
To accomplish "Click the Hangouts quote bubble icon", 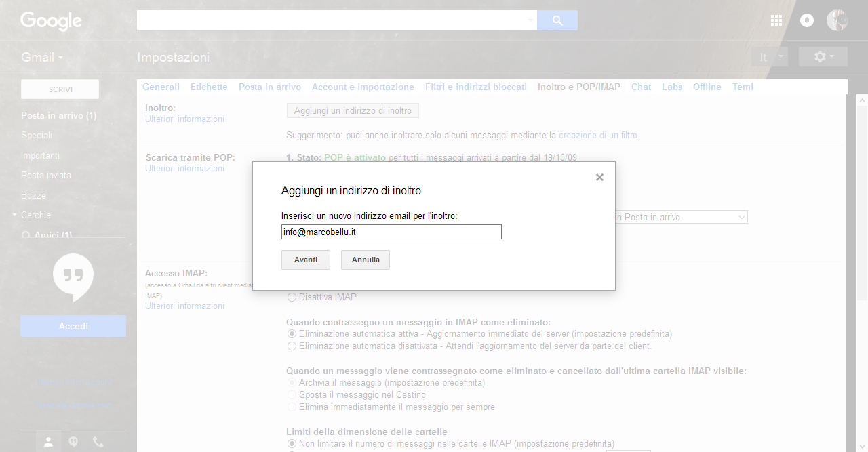I will 73,277.
